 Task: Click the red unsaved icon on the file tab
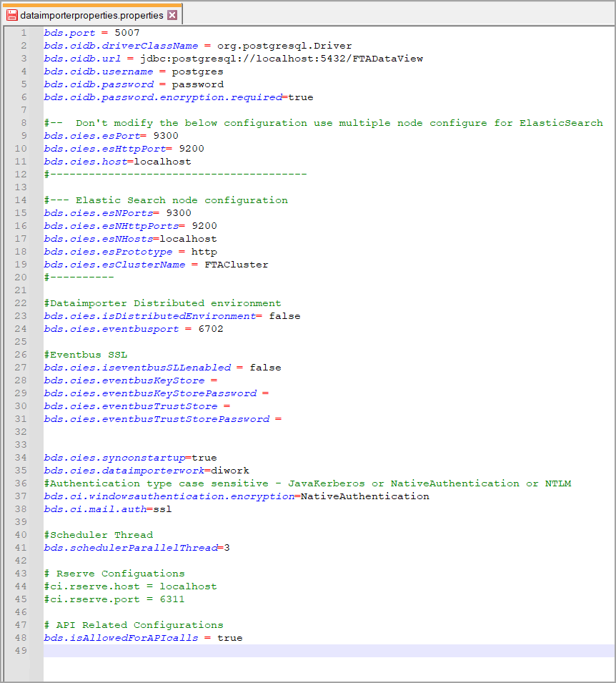click(12, 15)
